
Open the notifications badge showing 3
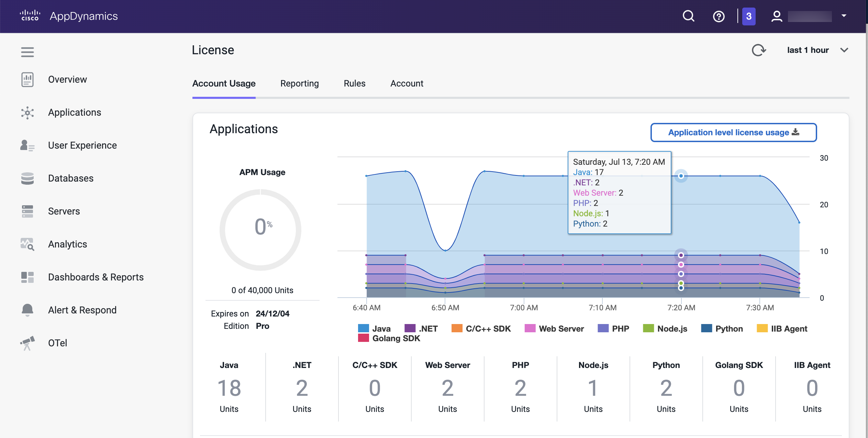749,16
